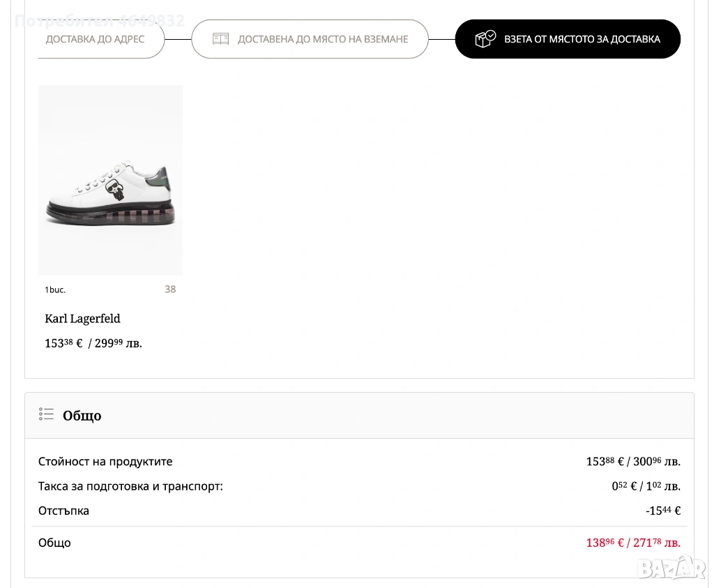The width and height of the screenshot is (714, 588).
Task: Click the discount amount -15.44 €
Action: [662, 511]
